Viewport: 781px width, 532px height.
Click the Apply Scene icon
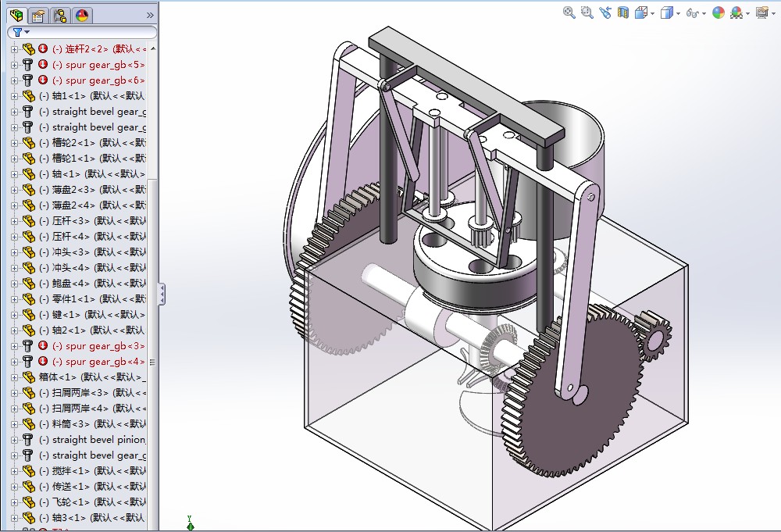[736, 12]
